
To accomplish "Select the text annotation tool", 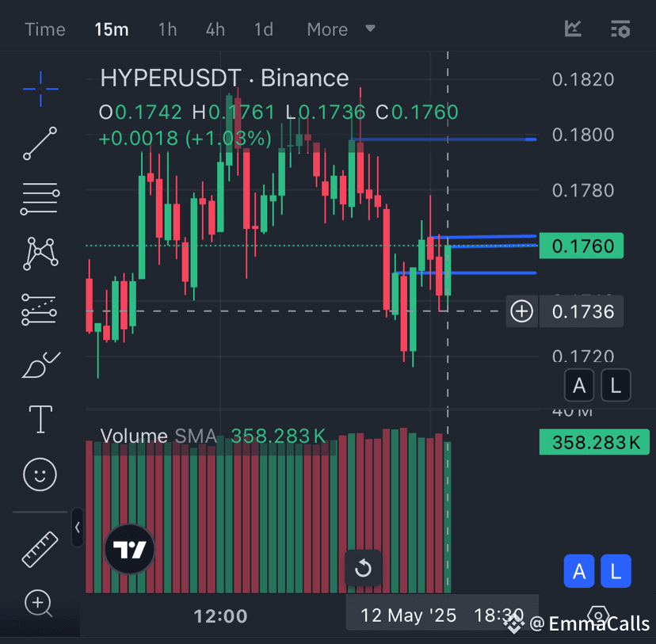I will [x=40, y=419].
